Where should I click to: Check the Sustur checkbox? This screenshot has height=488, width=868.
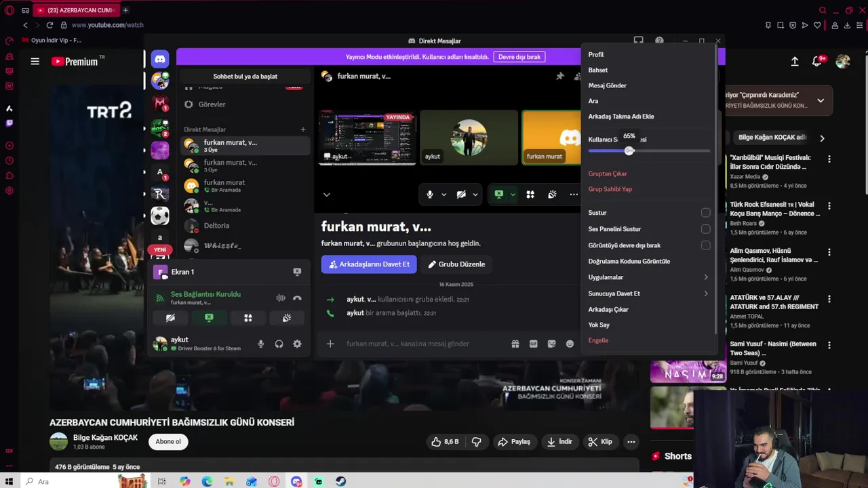click(706, 213)
